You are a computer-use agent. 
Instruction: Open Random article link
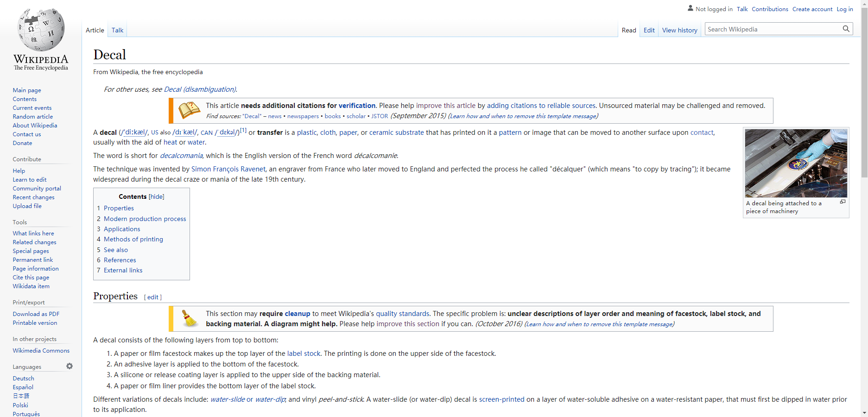pyautogui.click(x=33, y=117)
